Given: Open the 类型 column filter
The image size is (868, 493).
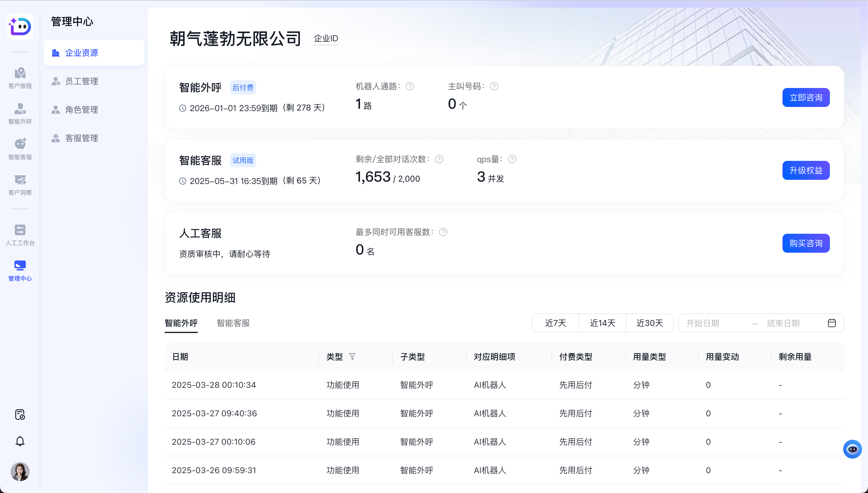Looking at the screenshot, I should 352,356.
